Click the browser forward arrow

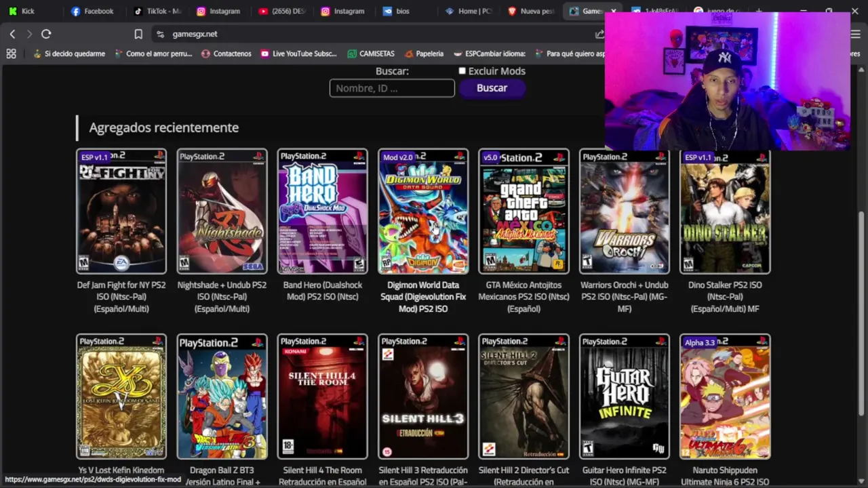coord(28,34)
